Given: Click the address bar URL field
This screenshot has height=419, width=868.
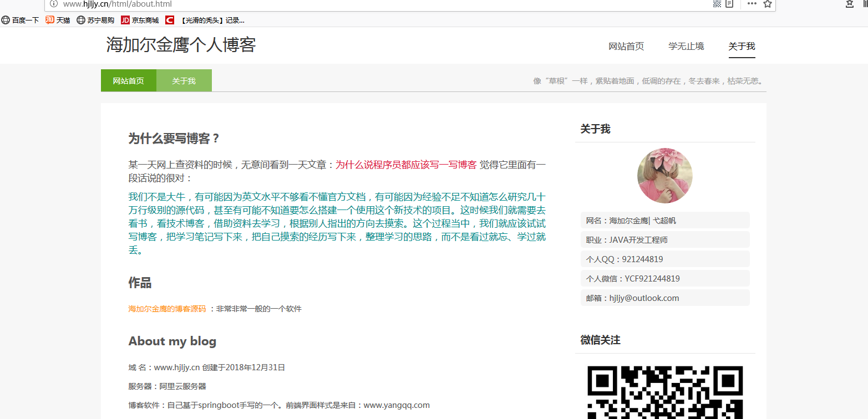Looking at the screenshot, I should [x=333, y=4].
